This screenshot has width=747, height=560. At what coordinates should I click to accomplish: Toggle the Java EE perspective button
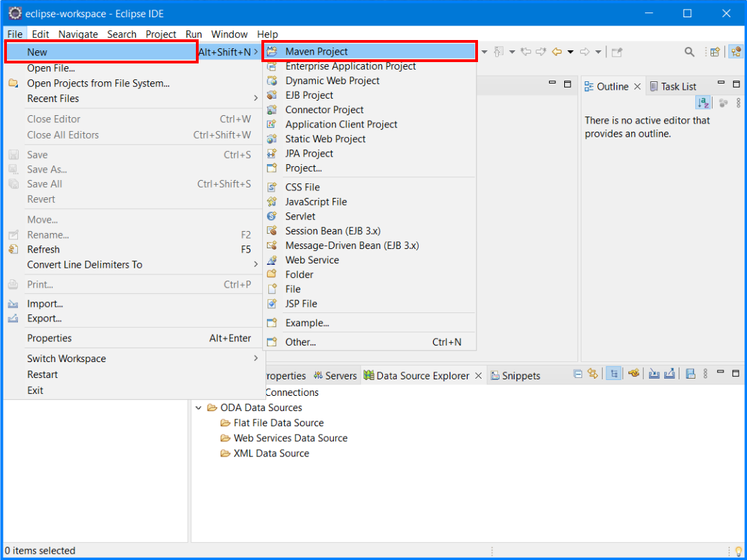point(737,52)
